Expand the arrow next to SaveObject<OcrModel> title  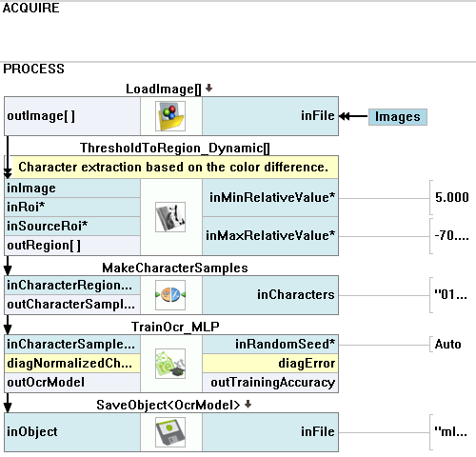click(x=248, y=404)
